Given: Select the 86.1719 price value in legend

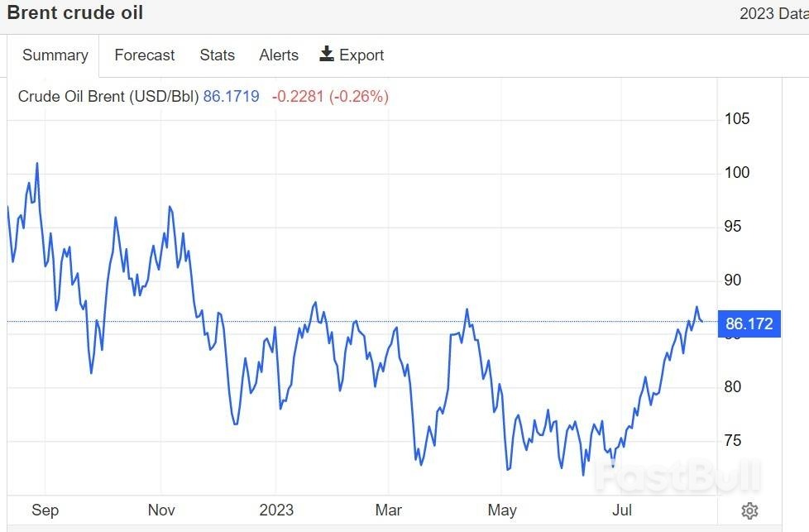Looking at the screenshot, I should click(x=231, y=97).
